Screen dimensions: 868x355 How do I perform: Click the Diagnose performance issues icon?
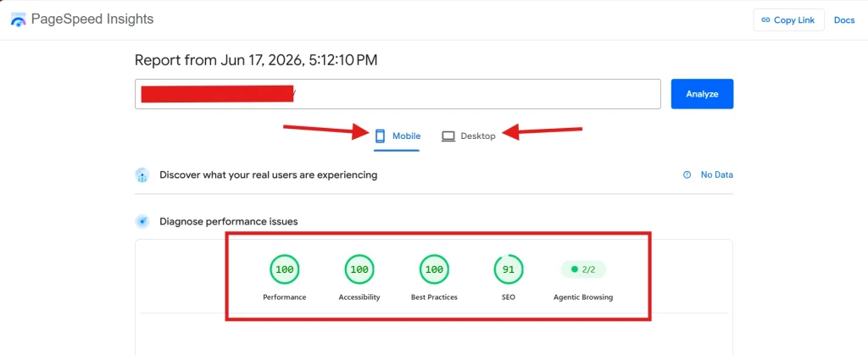coord(142,222)
